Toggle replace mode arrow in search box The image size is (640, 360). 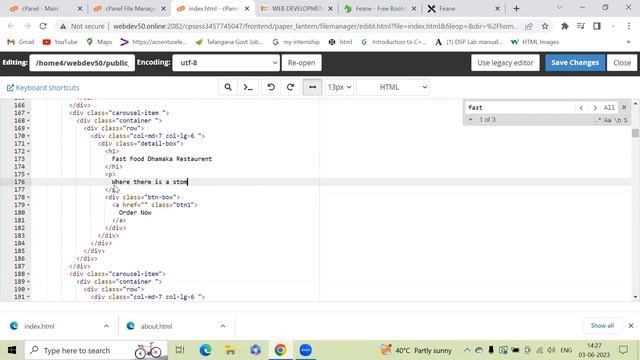(x=470, y=120)
